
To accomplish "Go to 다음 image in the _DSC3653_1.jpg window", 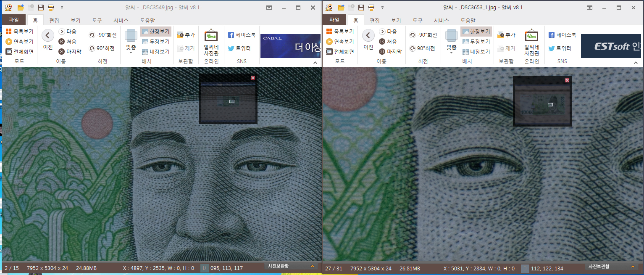I will (x=388, y=32).
